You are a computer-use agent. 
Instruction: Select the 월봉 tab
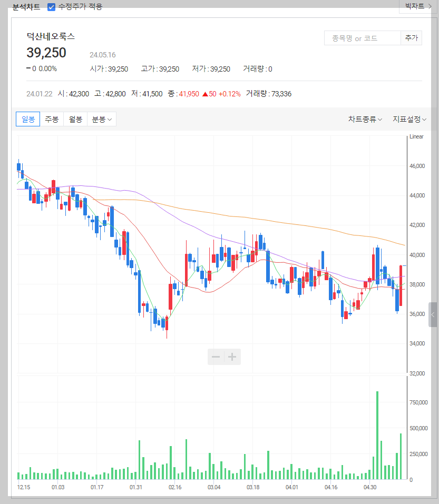(75, 119)
